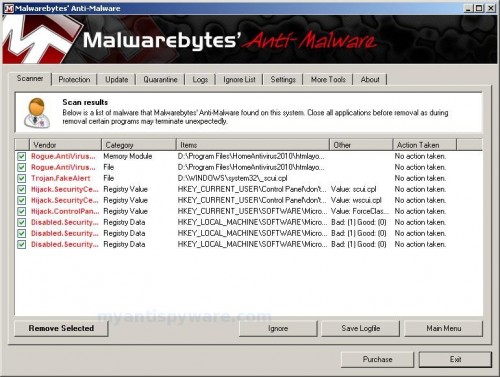Sort by the Other column header

(361, 145)
